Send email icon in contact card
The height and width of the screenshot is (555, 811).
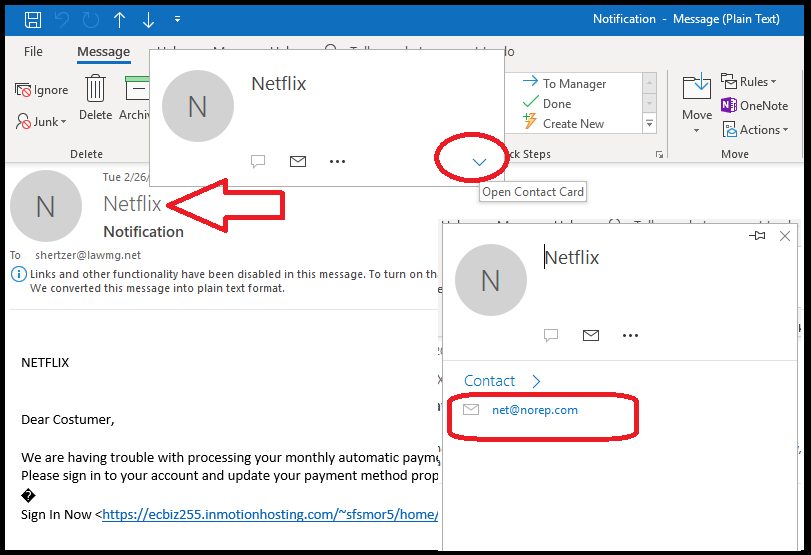coord(591,335)
